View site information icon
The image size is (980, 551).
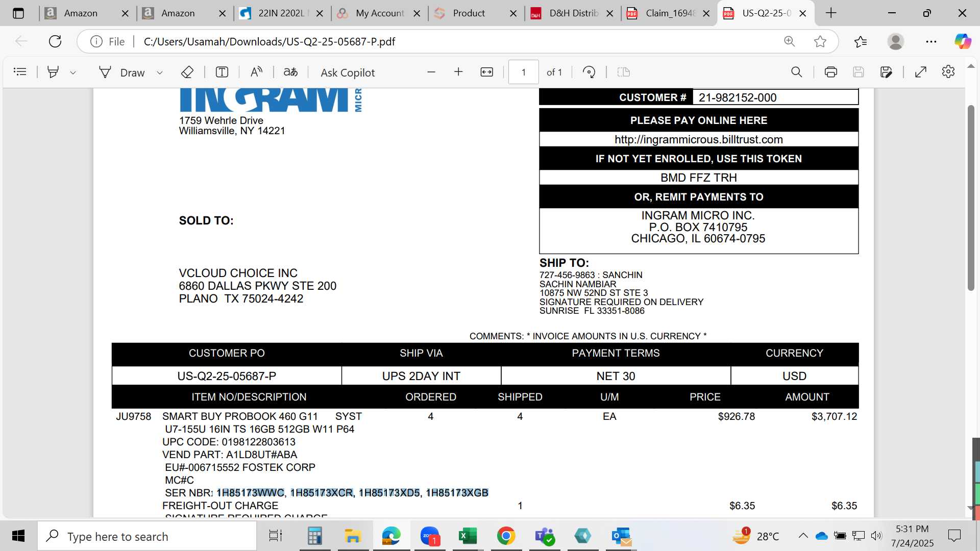click(x=96, y=41)
